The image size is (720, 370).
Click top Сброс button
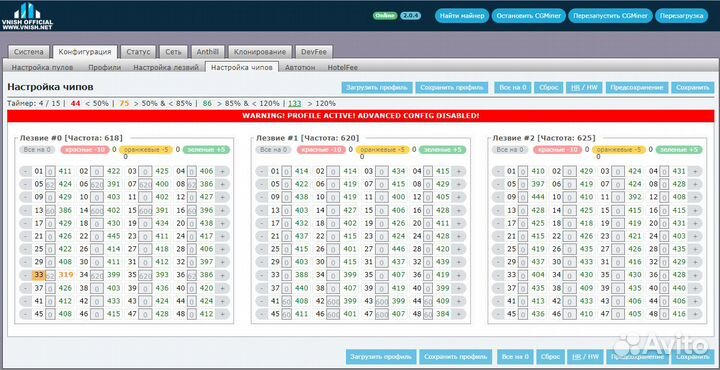pyautogui.click(x=549, y=87)
